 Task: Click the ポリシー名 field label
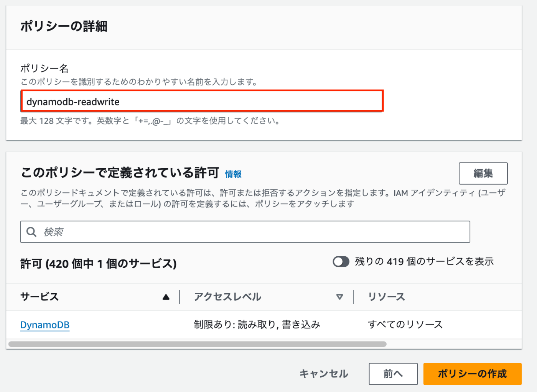[44, 68]
